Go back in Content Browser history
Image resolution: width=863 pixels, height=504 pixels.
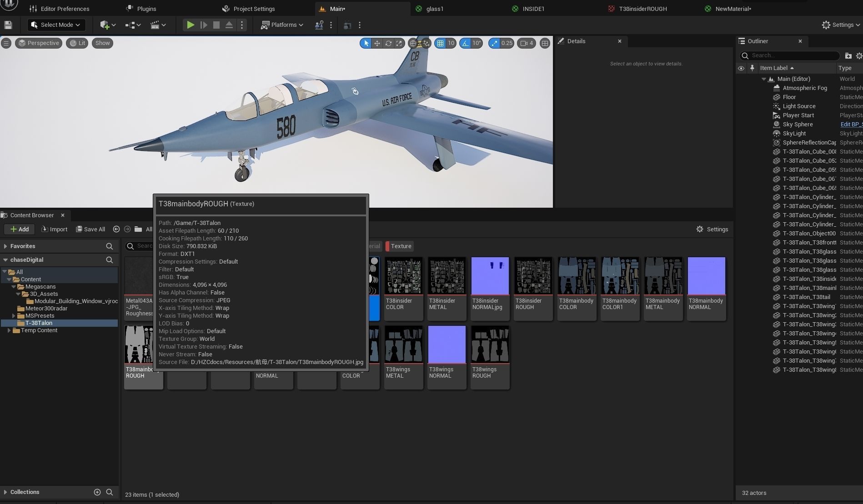[x=116, y=229]
